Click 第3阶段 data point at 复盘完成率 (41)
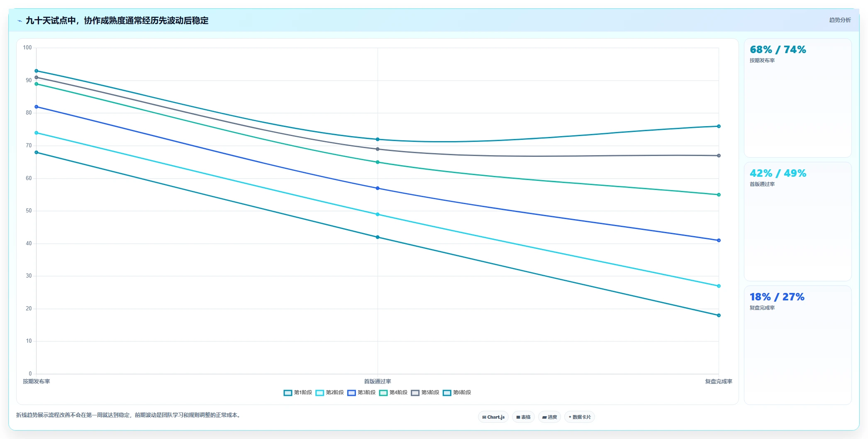The width and height of the screenshot is (868, 439). pos(719,240)
